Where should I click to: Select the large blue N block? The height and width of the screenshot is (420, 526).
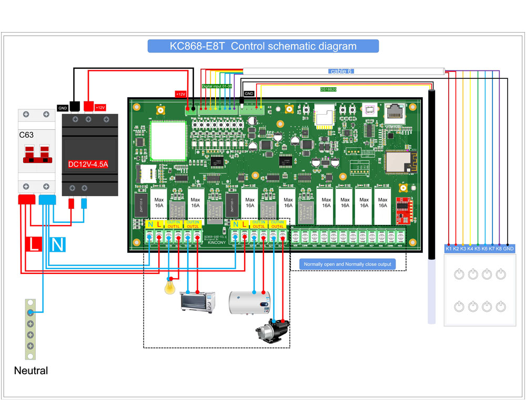[57, 244]
